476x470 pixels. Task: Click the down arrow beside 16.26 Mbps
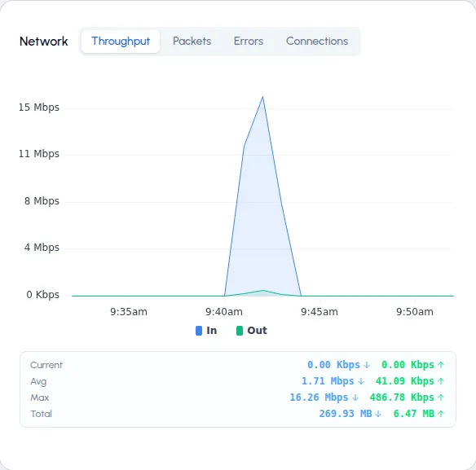[x=355, y=398]
